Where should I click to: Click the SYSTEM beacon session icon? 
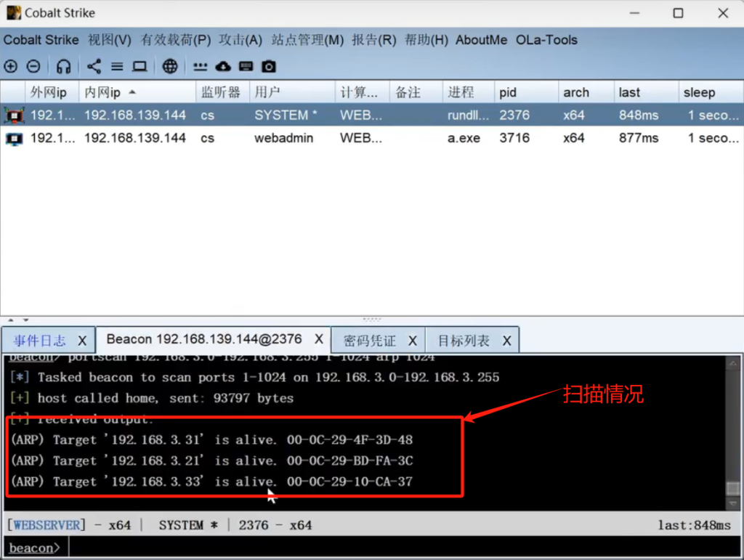point(15,115)
